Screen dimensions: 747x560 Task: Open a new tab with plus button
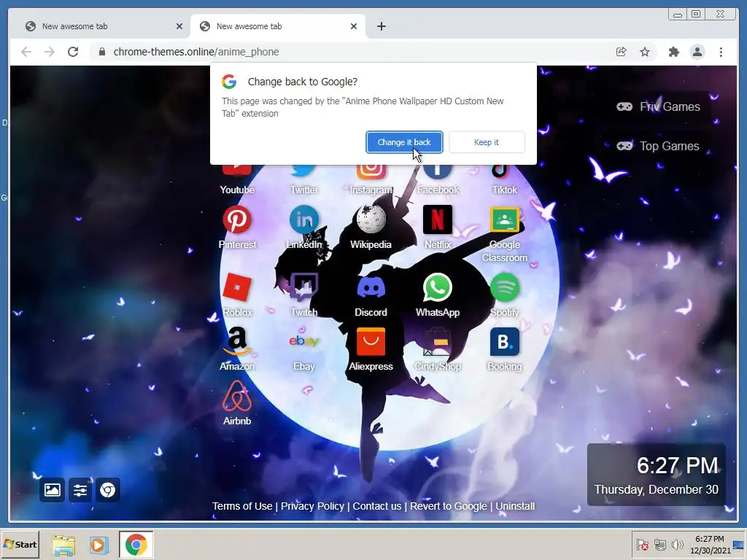pyautogui.click(x=381, y=26)
